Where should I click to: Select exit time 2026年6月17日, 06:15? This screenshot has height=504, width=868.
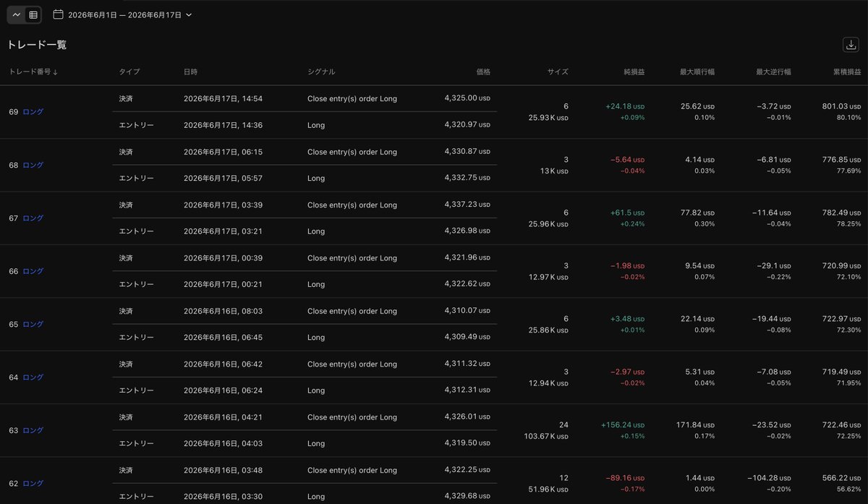[x=223, y=152]
